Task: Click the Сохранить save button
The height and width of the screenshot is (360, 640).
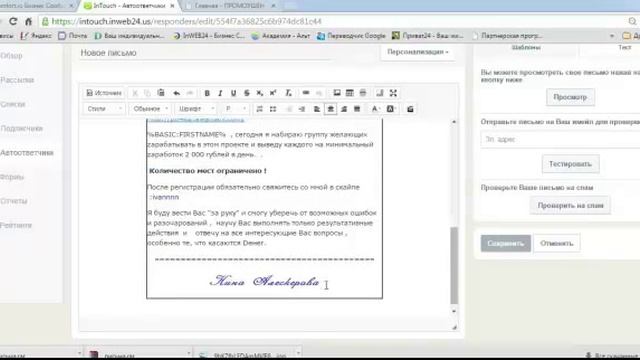Action: (505, 243)
